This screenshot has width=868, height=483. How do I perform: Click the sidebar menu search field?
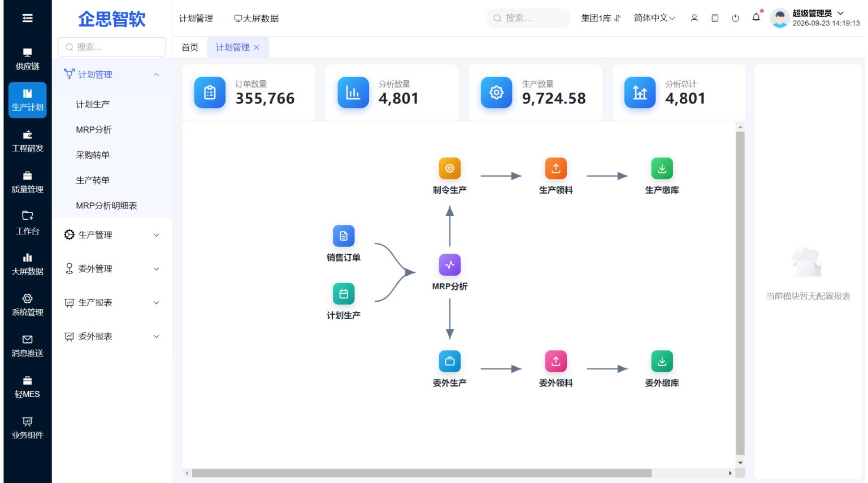coord(112,47)
